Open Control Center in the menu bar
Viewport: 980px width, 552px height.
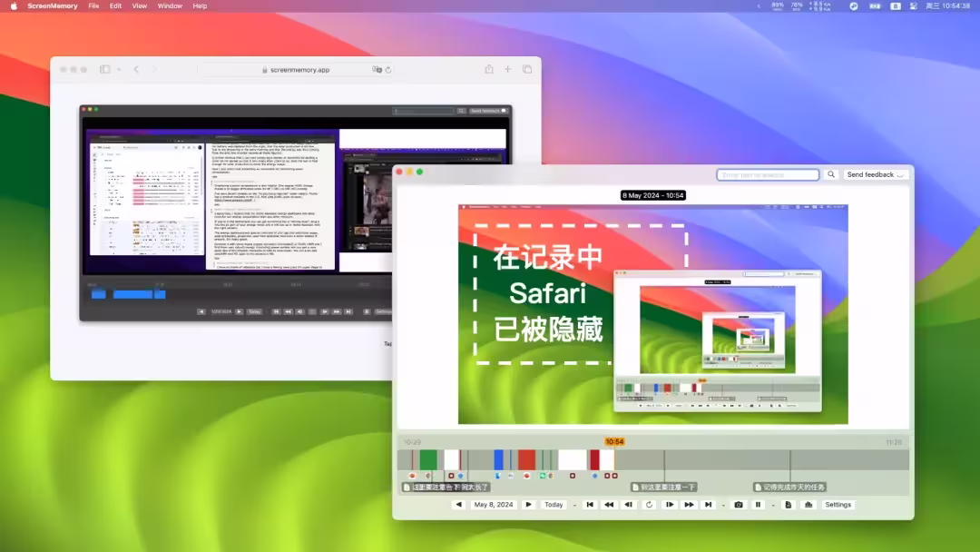pyautogui.click(x=913, y=5)
